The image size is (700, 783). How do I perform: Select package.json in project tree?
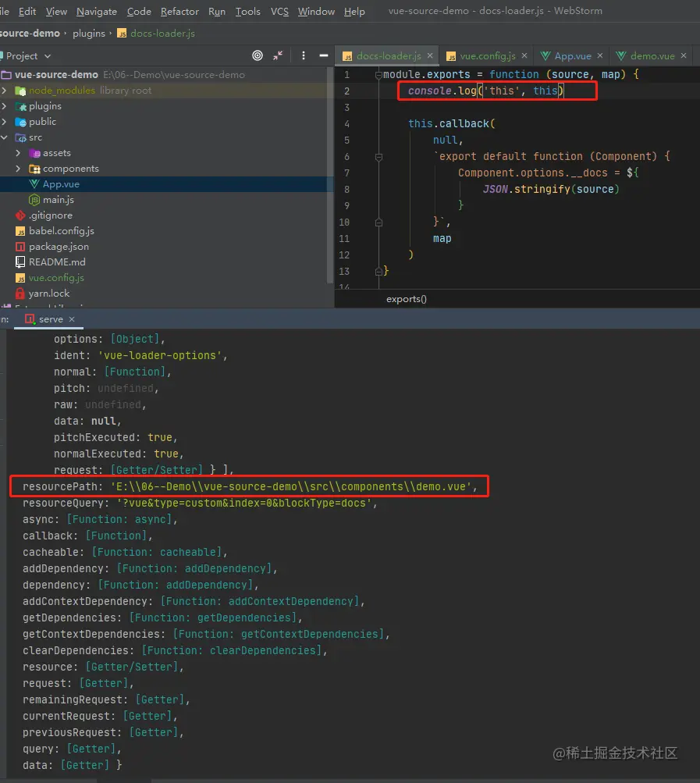(59, 247)
